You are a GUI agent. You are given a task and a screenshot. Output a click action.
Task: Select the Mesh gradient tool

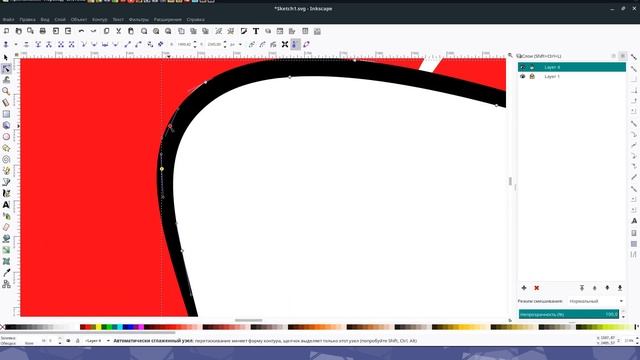click(6, 261)
